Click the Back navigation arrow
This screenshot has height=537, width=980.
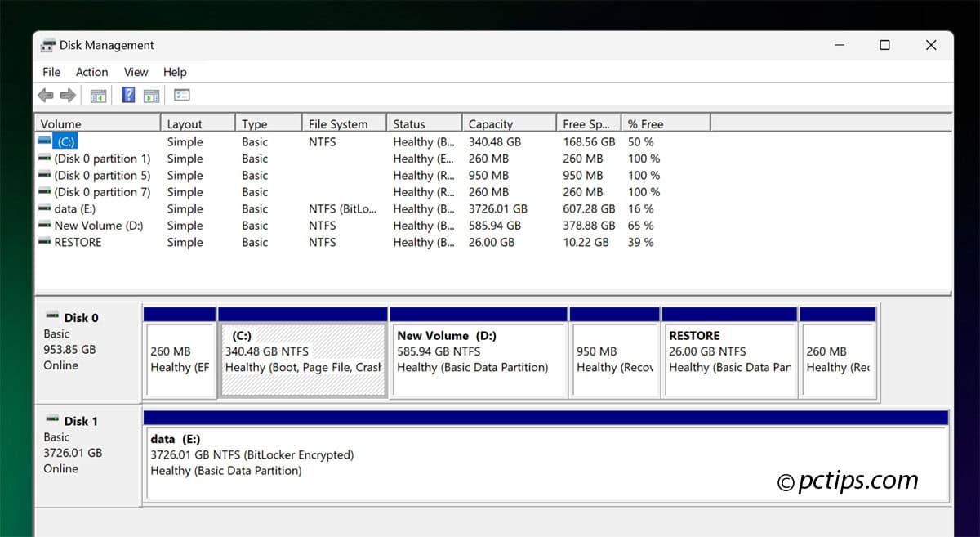point(46,95)
